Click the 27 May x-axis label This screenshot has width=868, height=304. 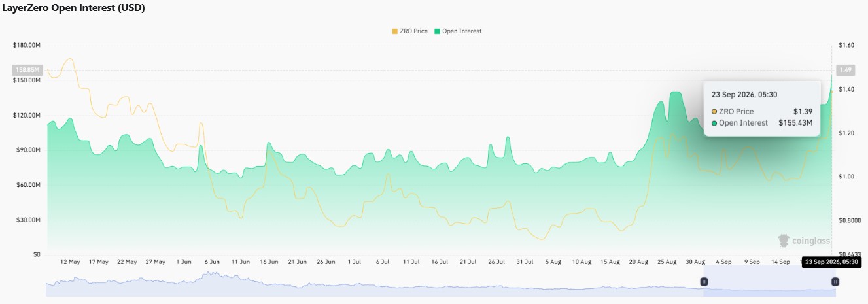click(156, 262)
